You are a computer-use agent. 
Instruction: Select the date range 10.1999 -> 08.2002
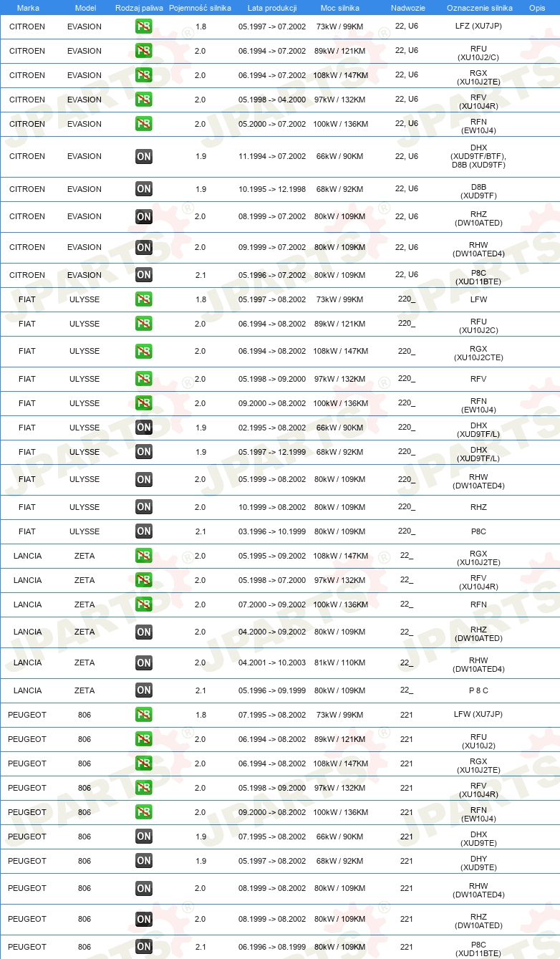272,507
